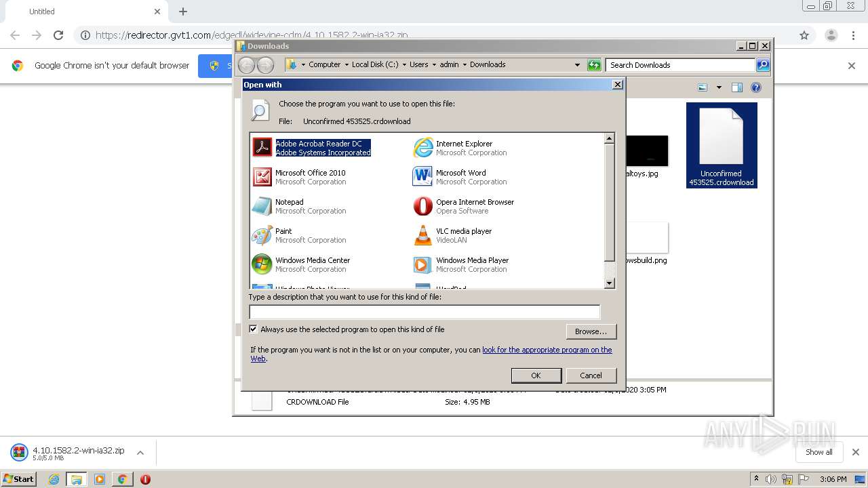Refresh the Downloads folder view
868x488 pixels.
[594, 65]
